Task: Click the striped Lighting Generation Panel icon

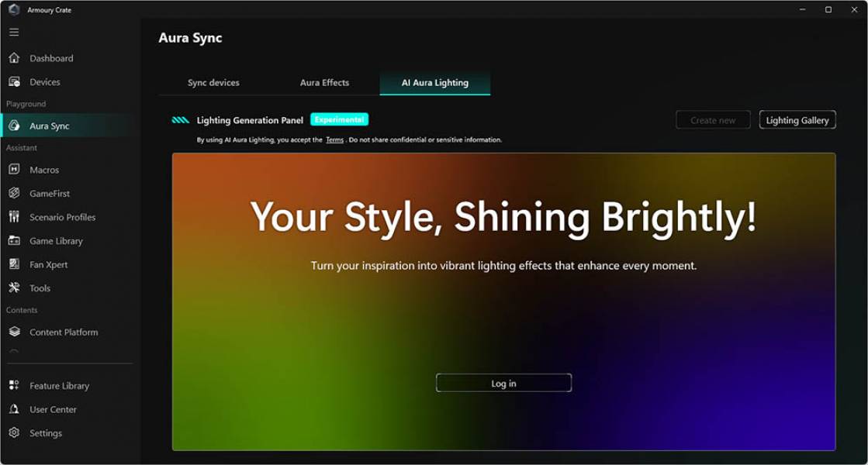Action: (181, 120)
